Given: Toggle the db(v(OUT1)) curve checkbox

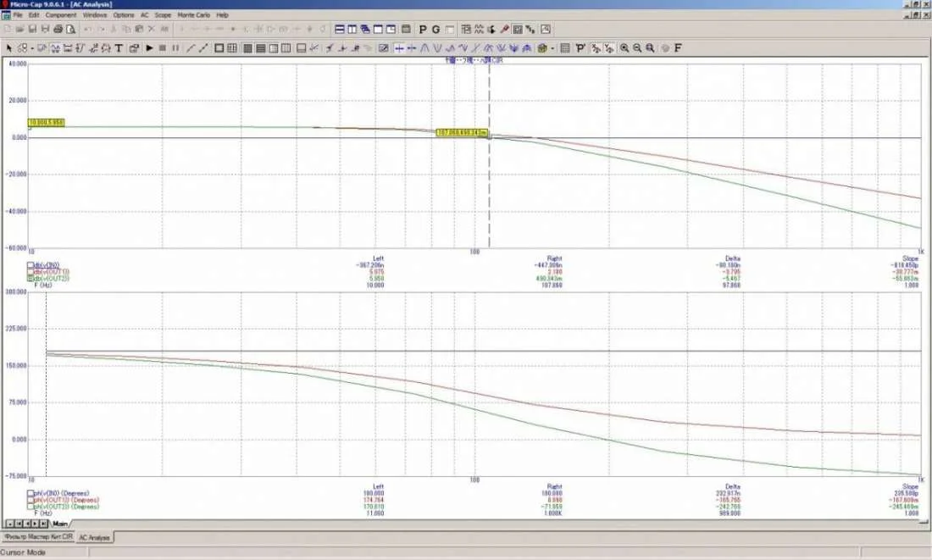Looking at the screenshot, I should (x=31, y=272).
